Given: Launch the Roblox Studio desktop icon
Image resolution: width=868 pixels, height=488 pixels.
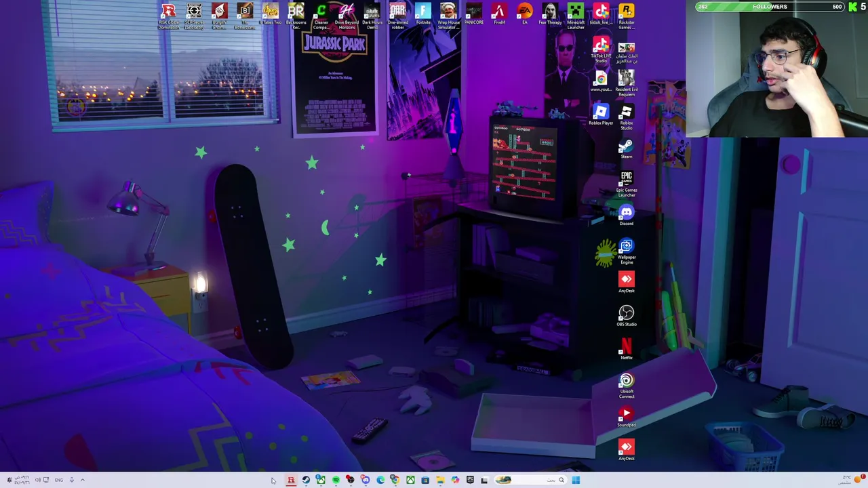Looking at the screenshot, I should (626, 117).
